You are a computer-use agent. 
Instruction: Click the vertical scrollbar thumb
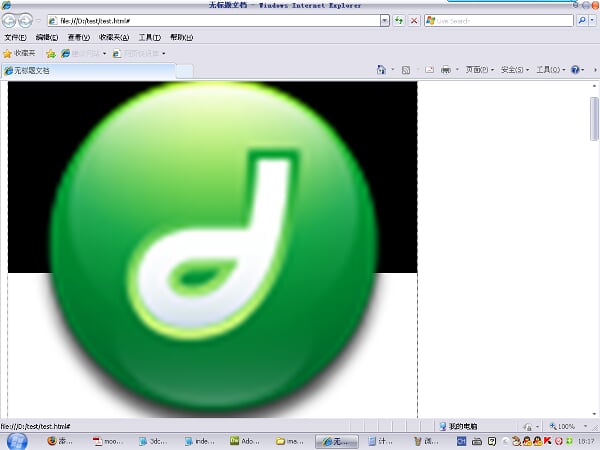[594, 119]
